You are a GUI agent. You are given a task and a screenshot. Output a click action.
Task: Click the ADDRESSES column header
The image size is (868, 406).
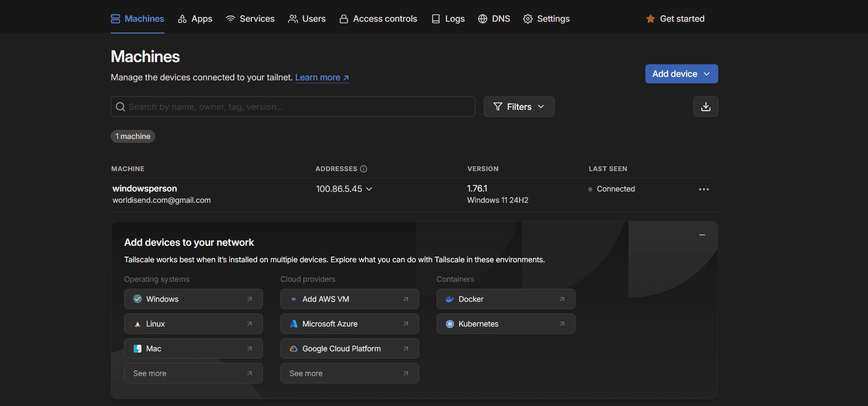336,169
